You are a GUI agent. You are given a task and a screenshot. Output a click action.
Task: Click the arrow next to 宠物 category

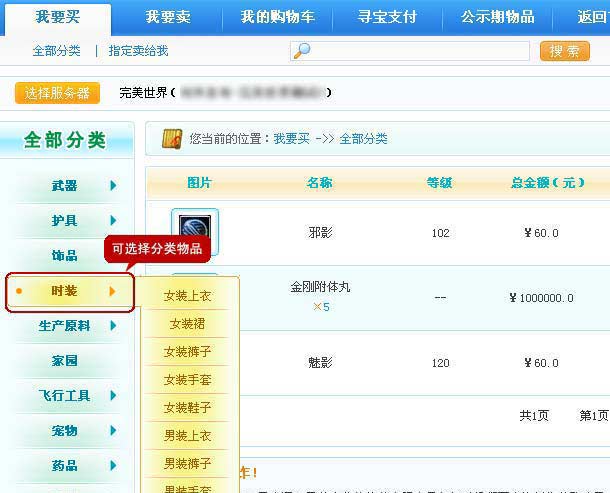[114, 430]
